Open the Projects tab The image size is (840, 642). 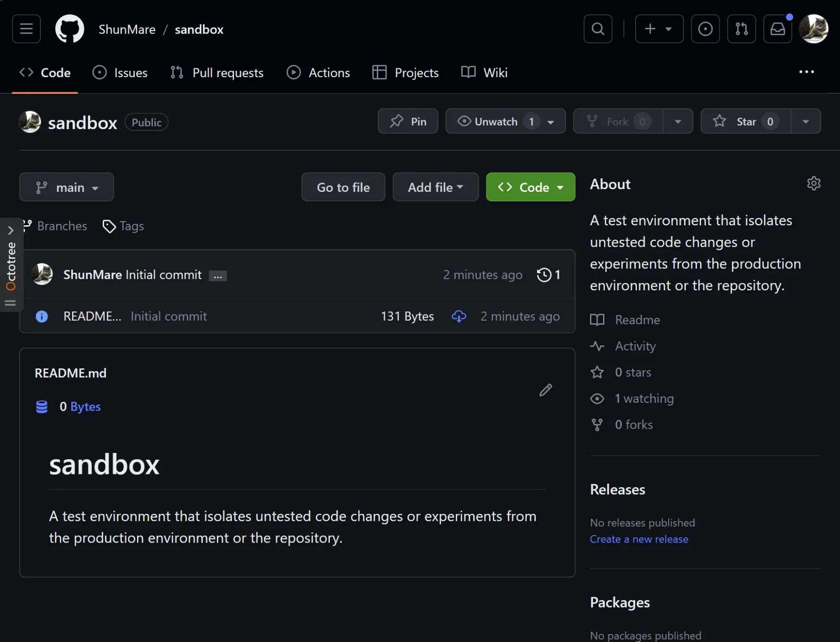(406, 72)
